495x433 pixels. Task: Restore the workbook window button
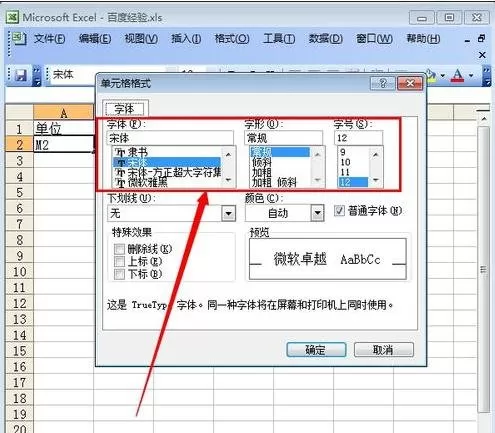click(x=482, y=38)
